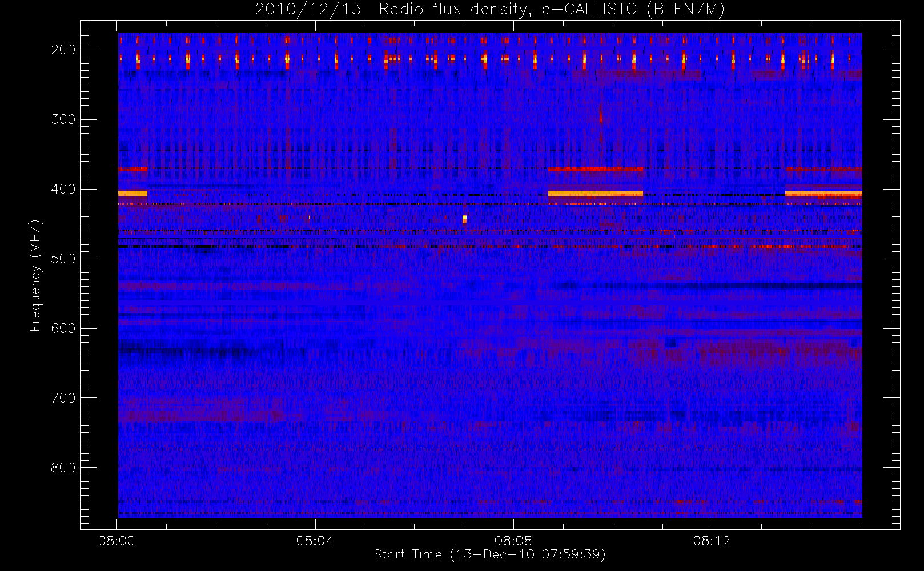Click the orange band at 400 MHz near 08:14
924x571 pixels.
tap(823, 193)
